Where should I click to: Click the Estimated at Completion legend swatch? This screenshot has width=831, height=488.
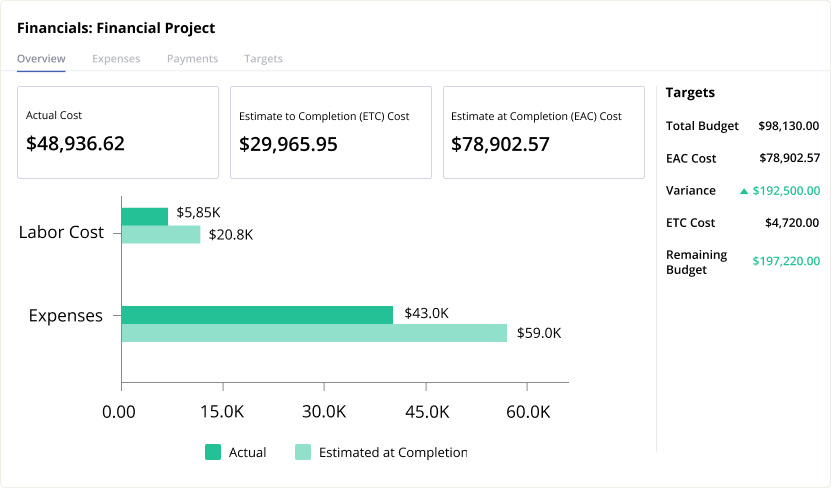303,452
